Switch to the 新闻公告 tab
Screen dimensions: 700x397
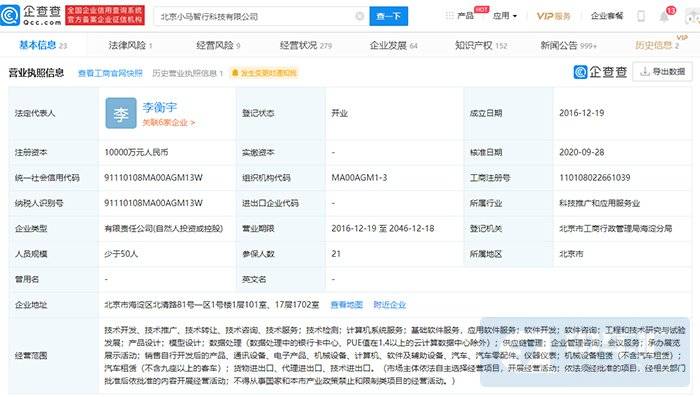568,45
